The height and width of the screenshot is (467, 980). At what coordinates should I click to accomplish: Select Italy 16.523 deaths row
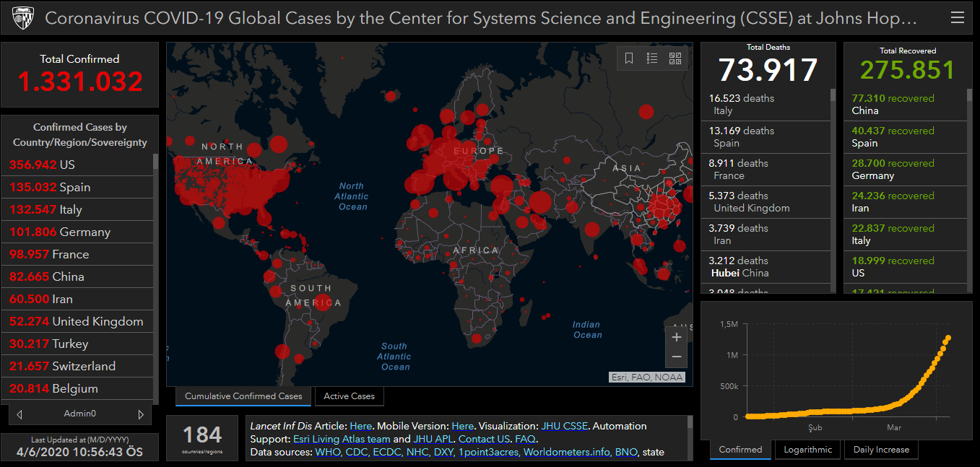point(766,105)
